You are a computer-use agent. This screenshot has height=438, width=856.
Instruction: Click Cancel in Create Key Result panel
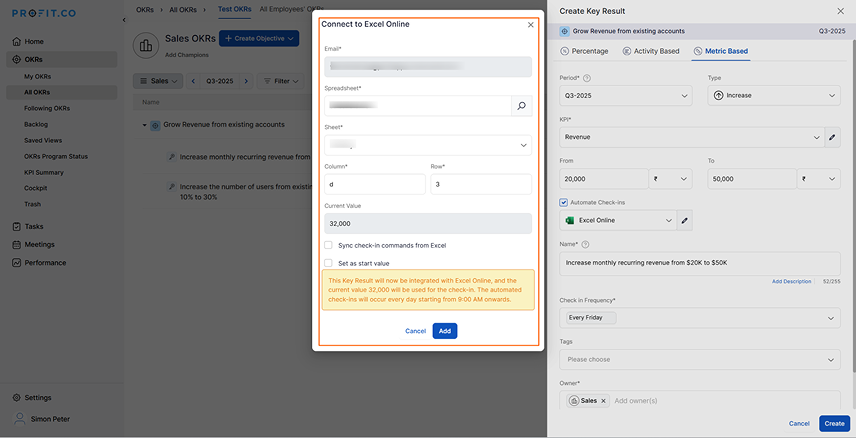799,423
